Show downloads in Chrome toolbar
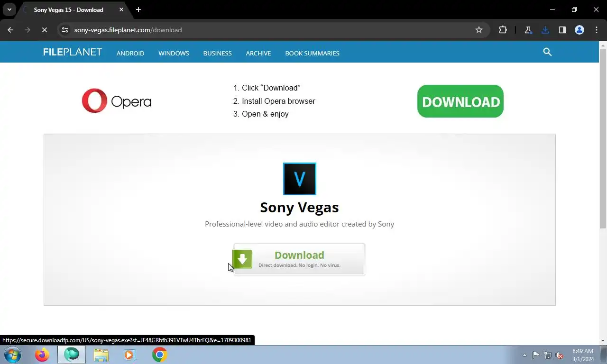This screenshot has width=607, height=364. click(545, 30)
